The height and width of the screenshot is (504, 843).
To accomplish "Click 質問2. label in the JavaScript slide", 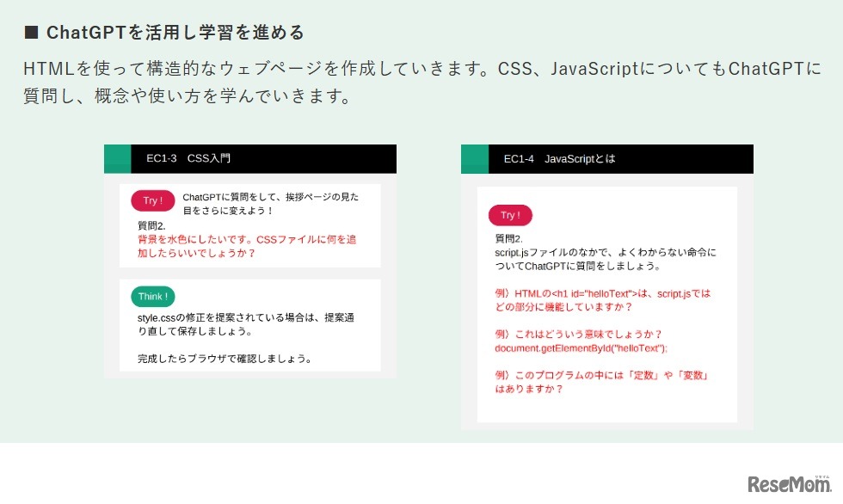I will click(x=508, y=238).
